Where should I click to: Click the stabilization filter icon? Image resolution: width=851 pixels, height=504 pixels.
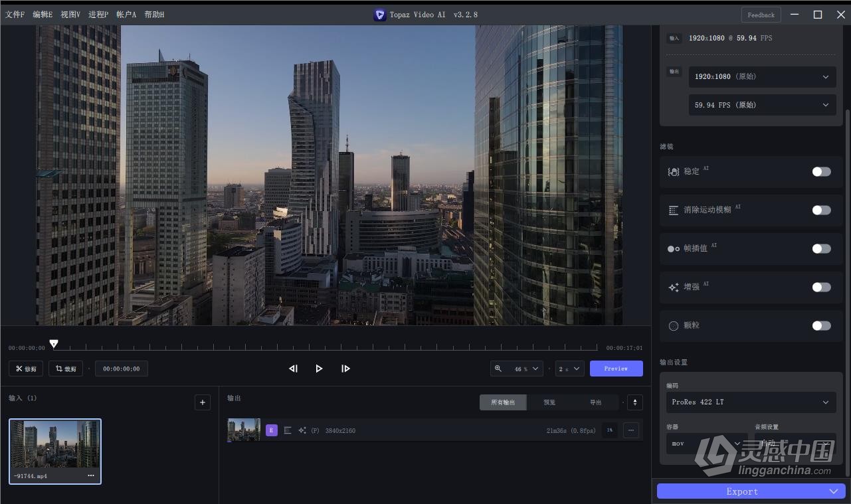(x=673, y=171)
